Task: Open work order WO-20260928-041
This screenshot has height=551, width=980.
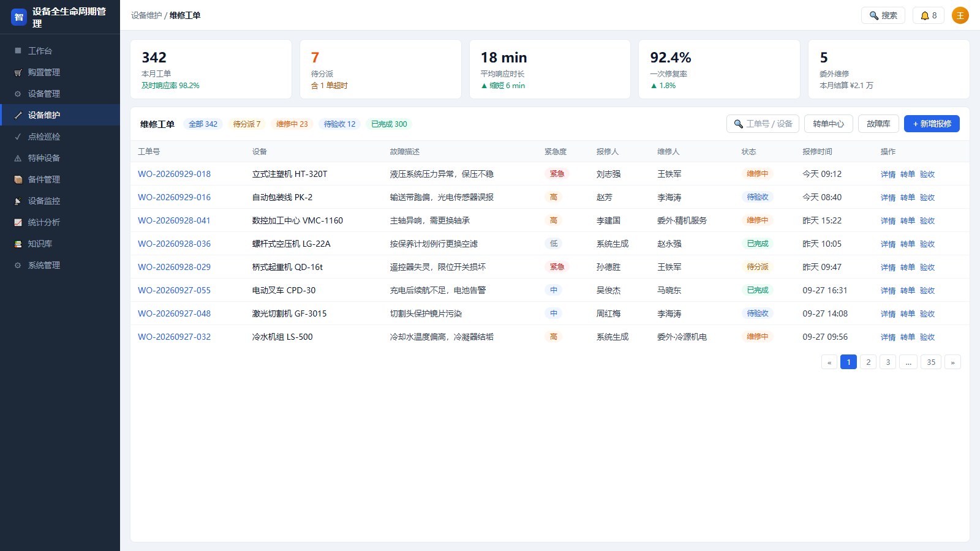Action: (174, 220)
